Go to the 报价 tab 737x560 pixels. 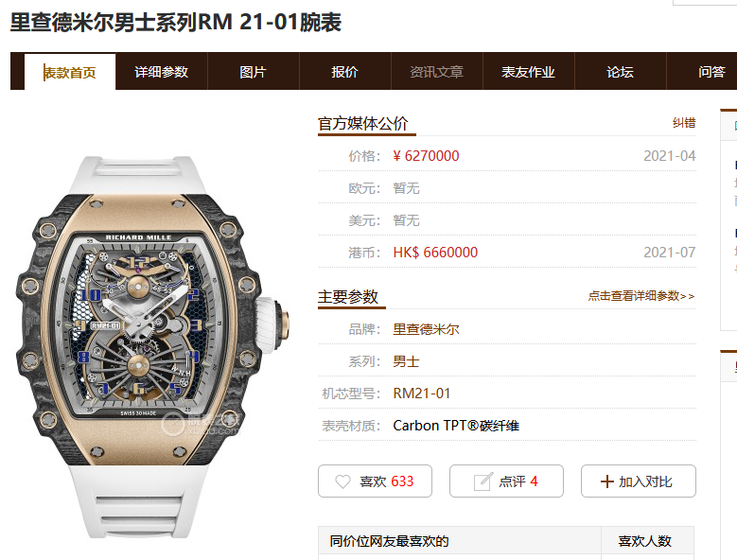344,71
